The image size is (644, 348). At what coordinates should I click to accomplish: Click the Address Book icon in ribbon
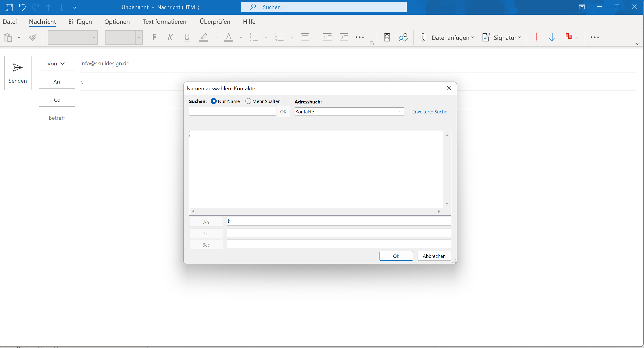[387, 38]
